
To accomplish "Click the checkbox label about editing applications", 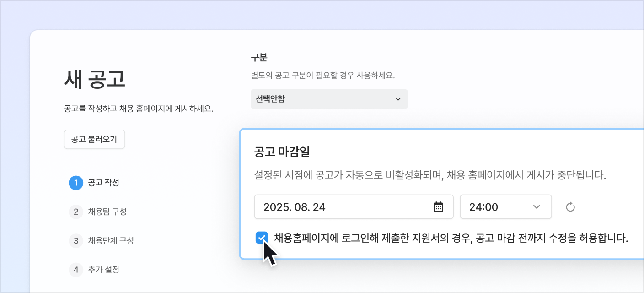I will 451,238.
